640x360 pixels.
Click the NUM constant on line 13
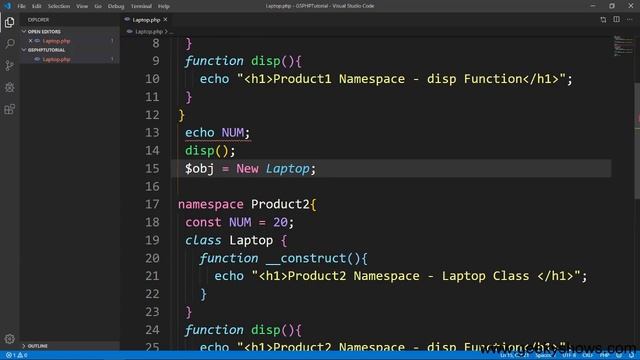click(233, 133)
